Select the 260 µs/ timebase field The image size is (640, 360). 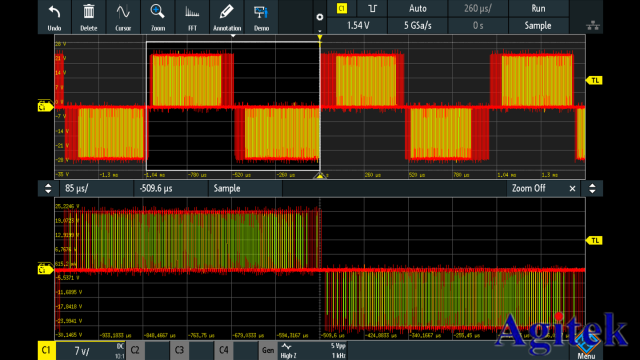478,9
